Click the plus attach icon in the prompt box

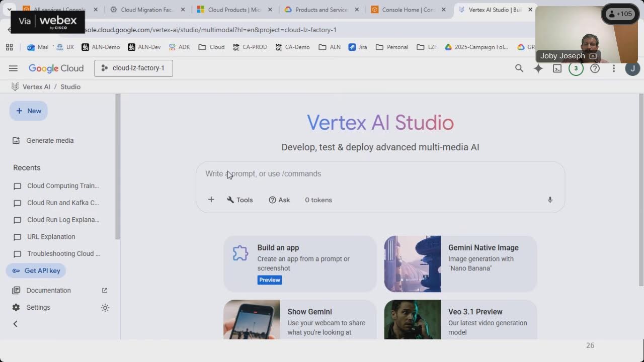[x=211, y=200]
